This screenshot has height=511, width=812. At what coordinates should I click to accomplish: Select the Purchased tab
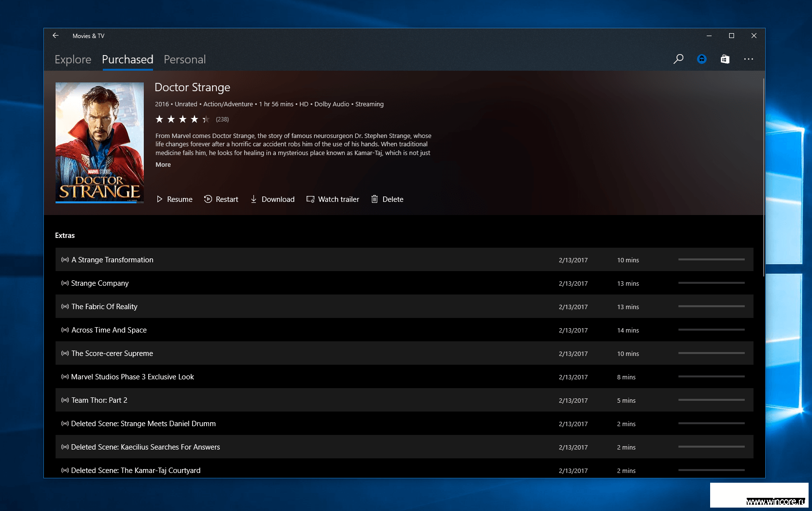point(128,59)
